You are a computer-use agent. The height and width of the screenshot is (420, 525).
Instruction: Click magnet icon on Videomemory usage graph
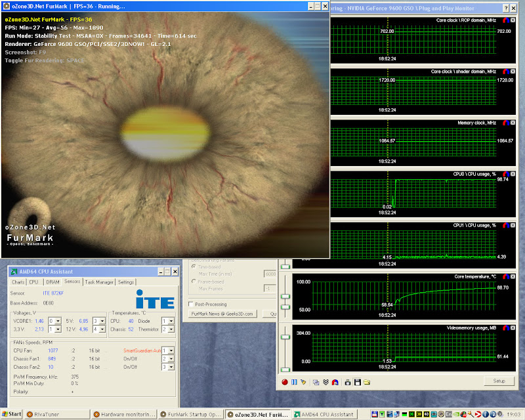(506, 328)
